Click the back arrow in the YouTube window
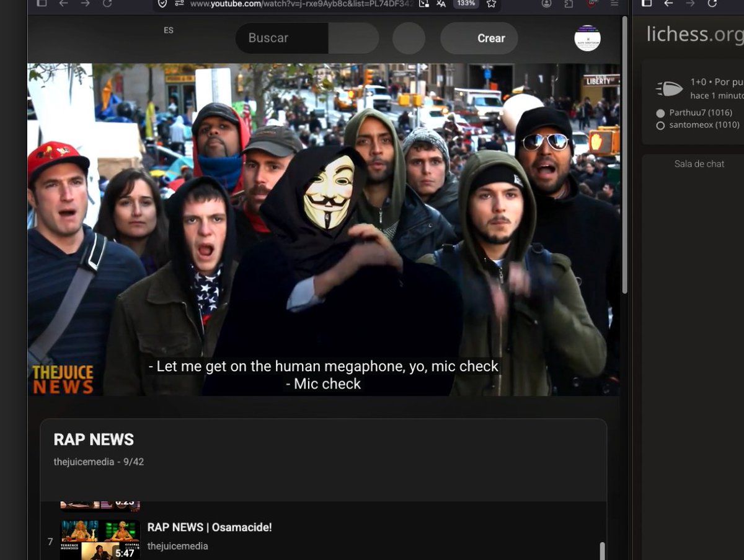 tap(63, 3)
